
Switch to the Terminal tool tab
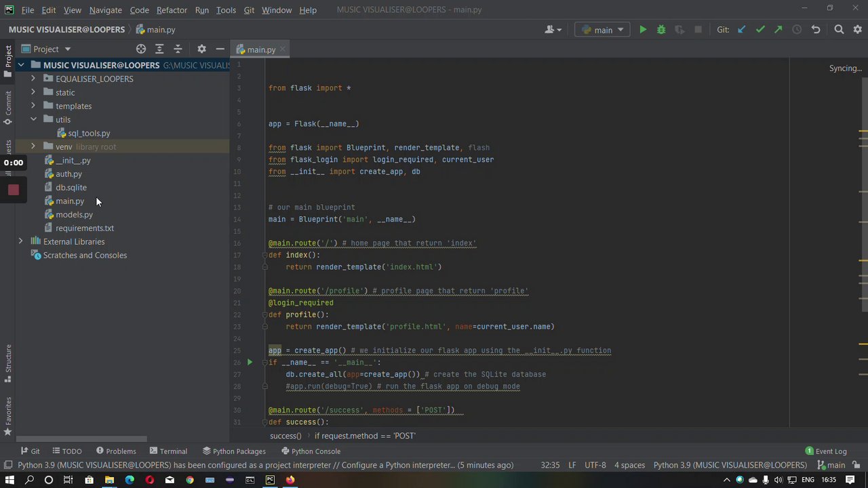coord(168,451)
